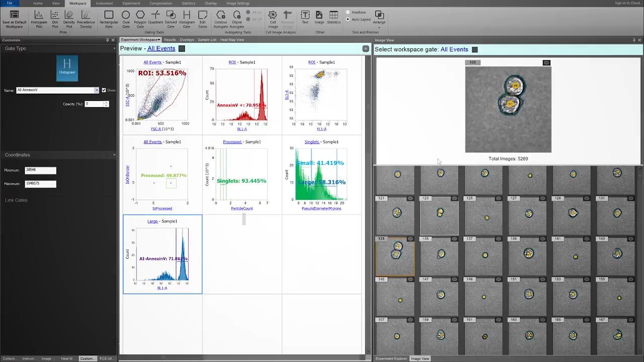Click Save as Default Workspace
This screenshot has height=362, width=644.
(x=14, y=18)
